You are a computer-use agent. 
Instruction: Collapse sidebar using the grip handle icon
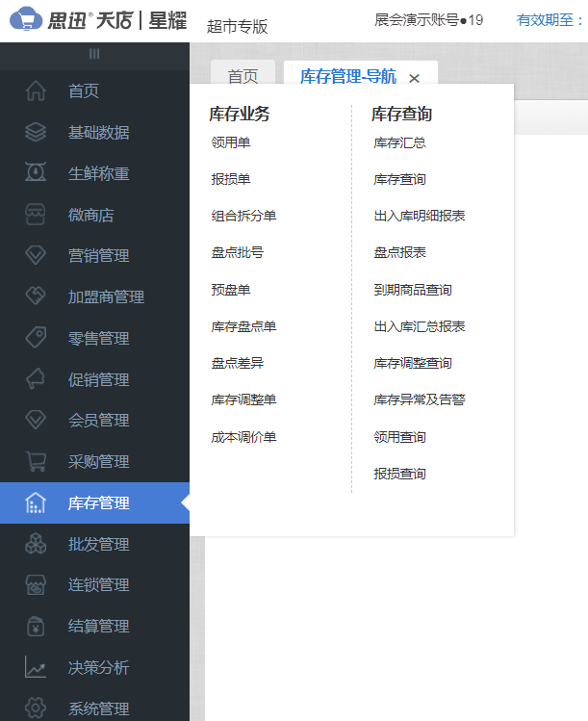click(94, 54)
